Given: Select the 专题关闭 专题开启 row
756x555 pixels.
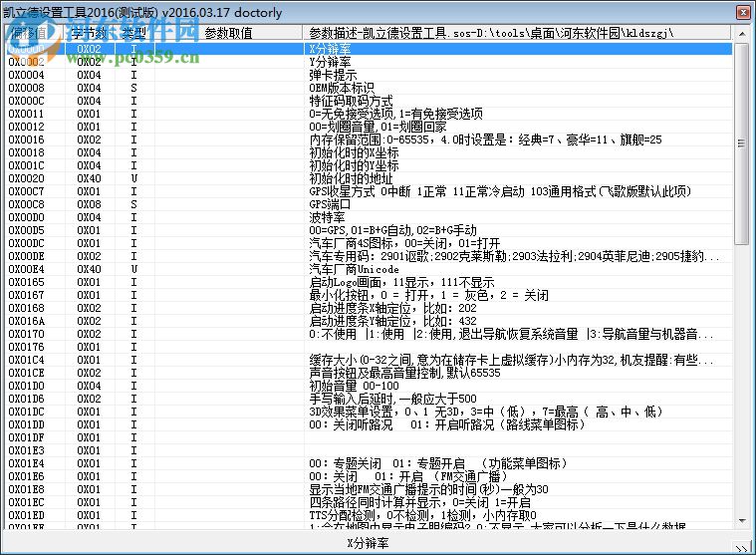Looking at the screenshot, I should coord(370,464).
